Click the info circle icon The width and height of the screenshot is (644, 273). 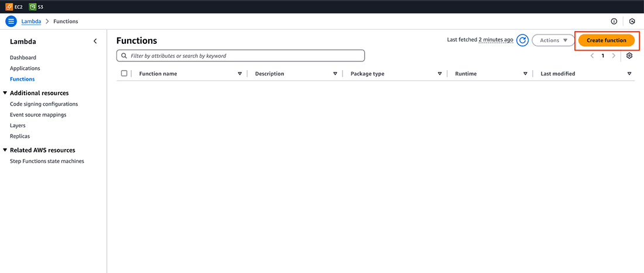click(x=614, y=21)
